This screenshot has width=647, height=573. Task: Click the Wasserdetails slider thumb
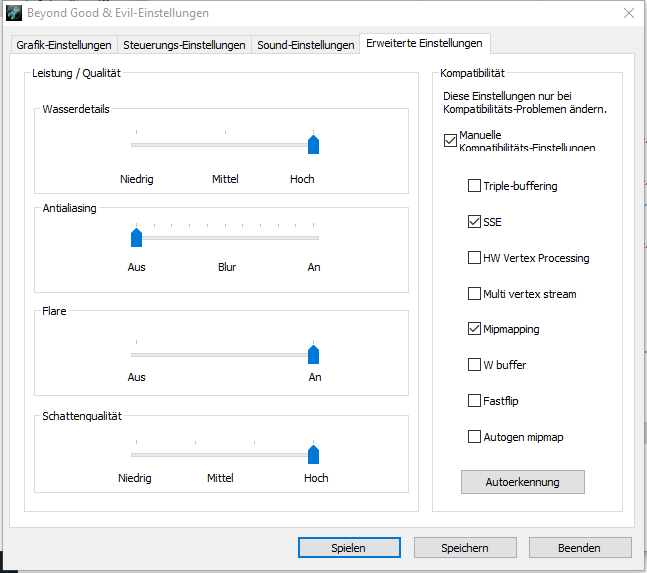pos(314,144)
